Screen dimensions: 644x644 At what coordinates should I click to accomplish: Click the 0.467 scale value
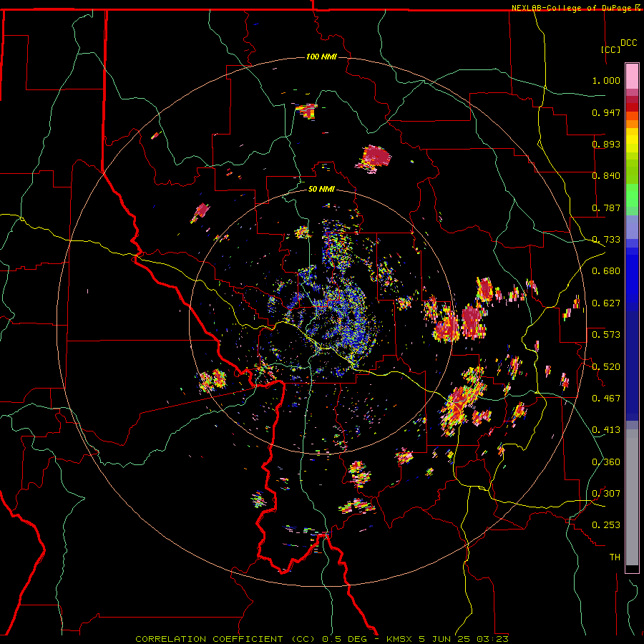[606, 399]
